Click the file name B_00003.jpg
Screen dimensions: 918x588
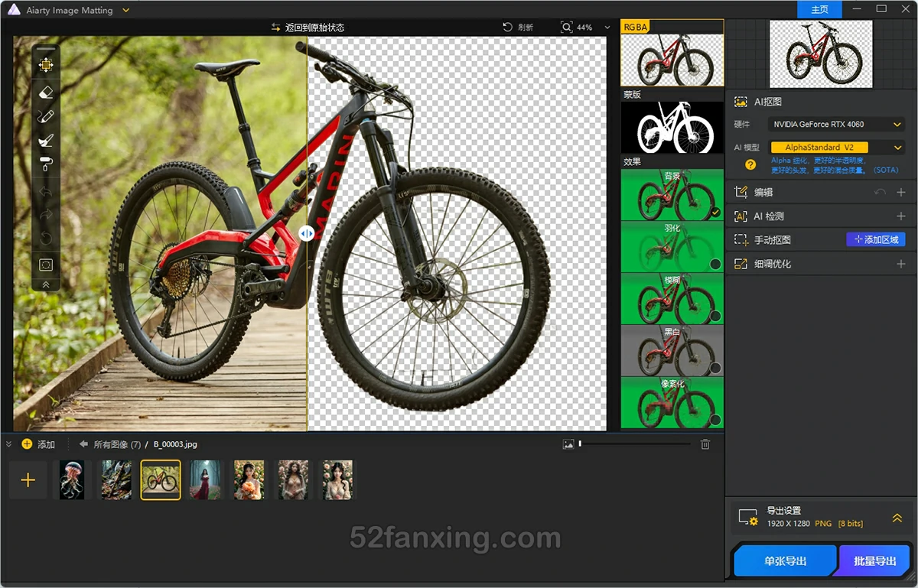(x=175, y=444)
